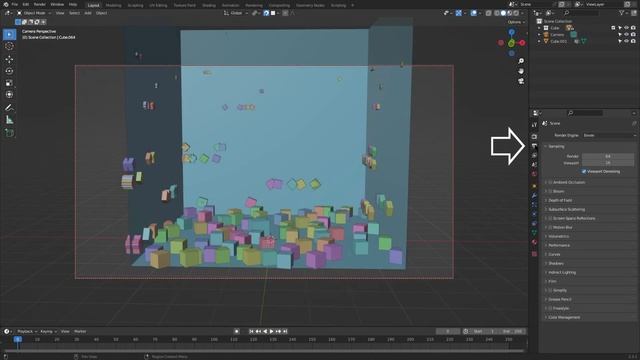This screenshot has height=360, width=640.
Task: Open the World properties tab
Action: pyautogui.click(x=534, y=174)
